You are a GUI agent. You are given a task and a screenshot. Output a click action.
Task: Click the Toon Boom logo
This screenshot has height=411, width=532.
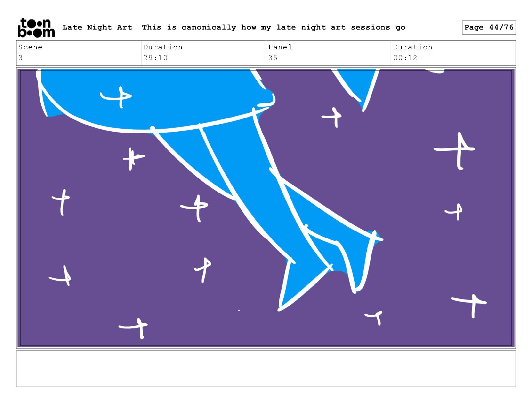click(36, 28)
